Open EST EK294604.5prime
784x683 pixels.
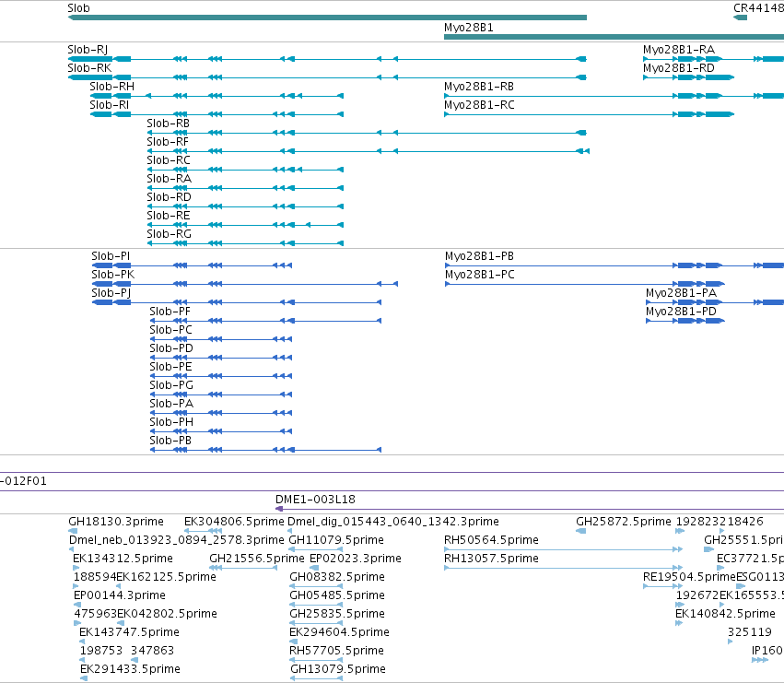(339, 633)
